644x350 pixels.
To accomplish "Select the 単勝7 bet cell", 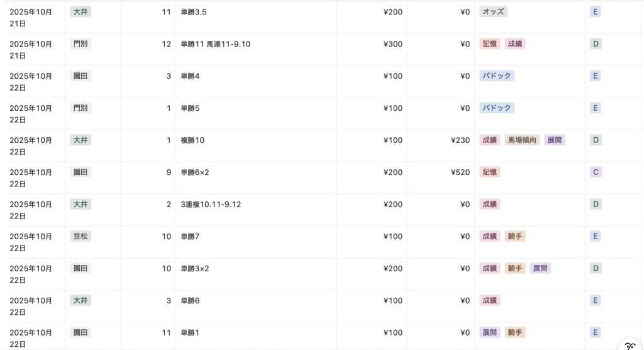I will click(x=190, y=237).
